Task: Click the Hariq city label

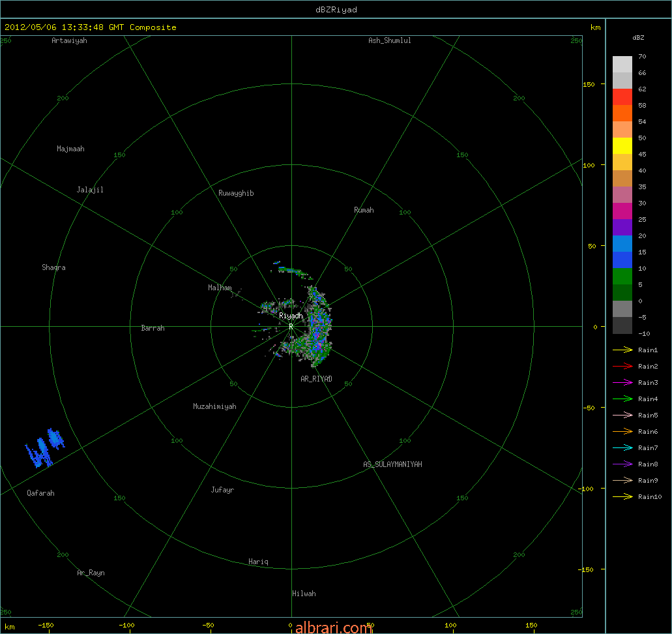Action: coord(258,562)
